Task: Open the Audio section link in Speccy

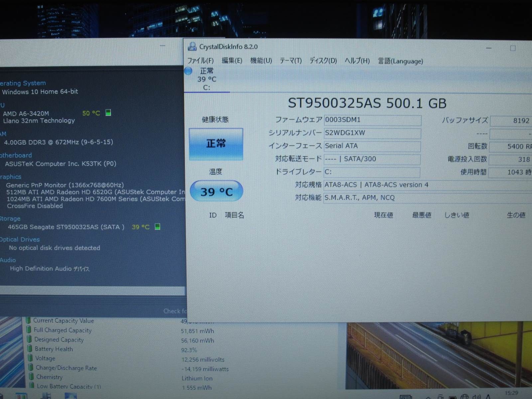Action: point(8,260)
